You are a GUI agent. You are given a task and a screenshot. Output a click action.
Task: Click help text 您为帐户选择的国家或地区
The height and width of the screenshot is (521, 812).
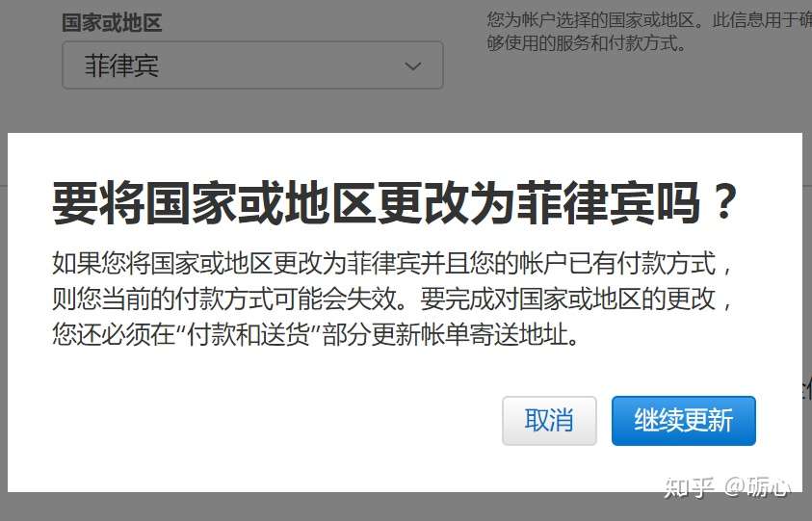point(590,20)
